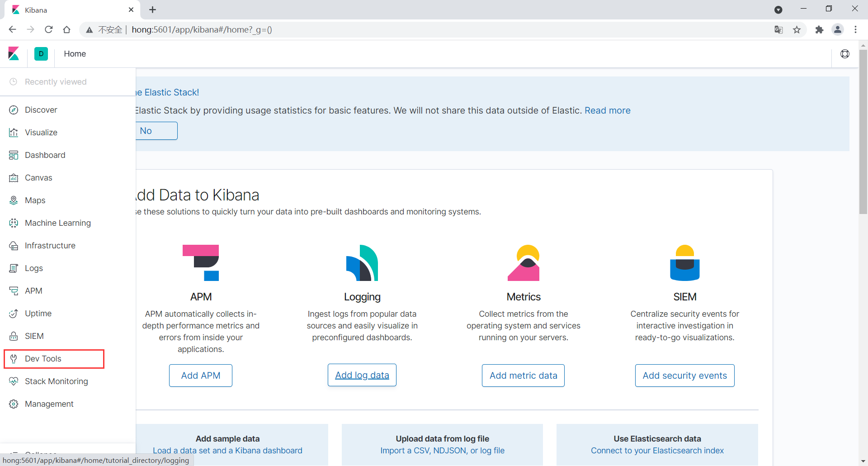Open the browser extensions puzzle icon

819,30
